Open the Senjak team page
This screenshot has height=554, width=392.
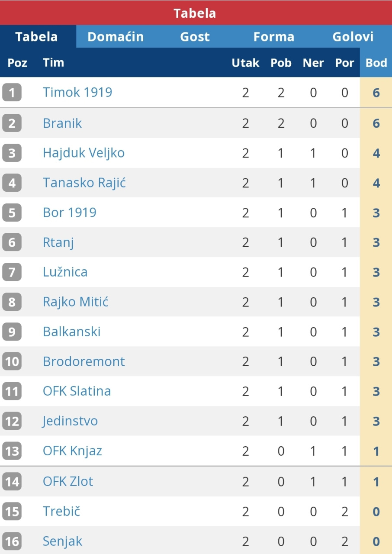coord(62,541)
